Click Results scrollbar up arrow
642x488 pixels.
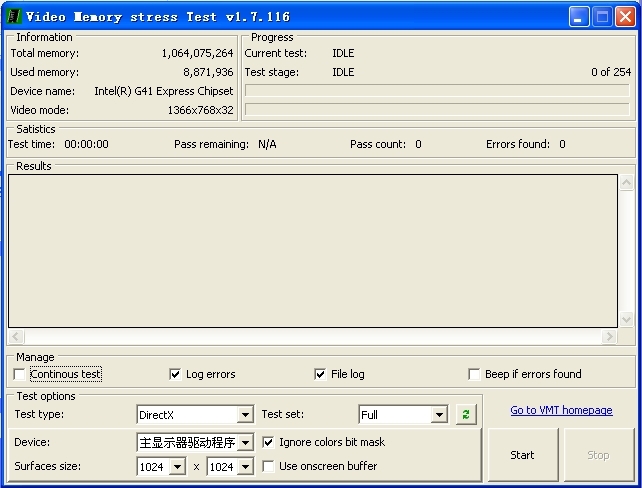point(626,182)
